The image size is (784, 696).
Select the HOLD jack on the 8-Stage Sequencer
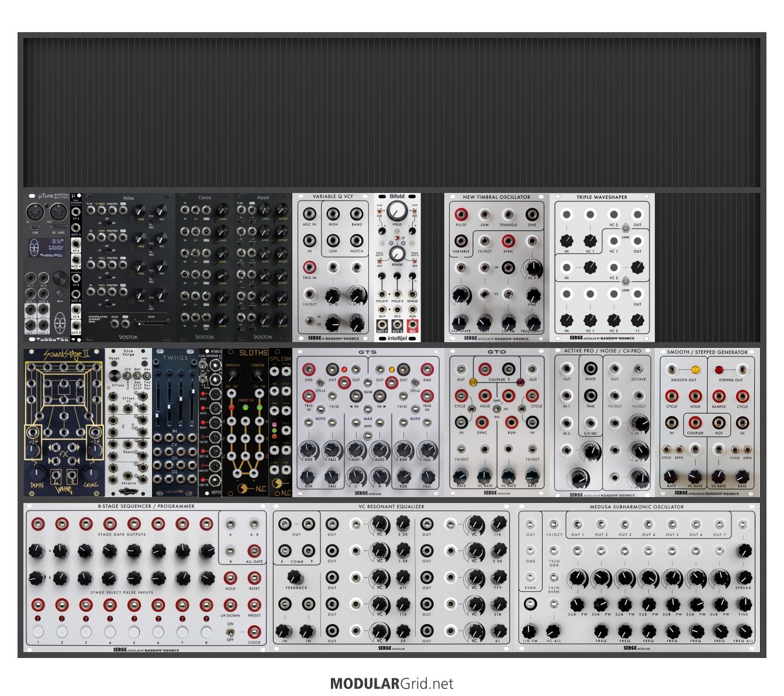tap(230, 578)
